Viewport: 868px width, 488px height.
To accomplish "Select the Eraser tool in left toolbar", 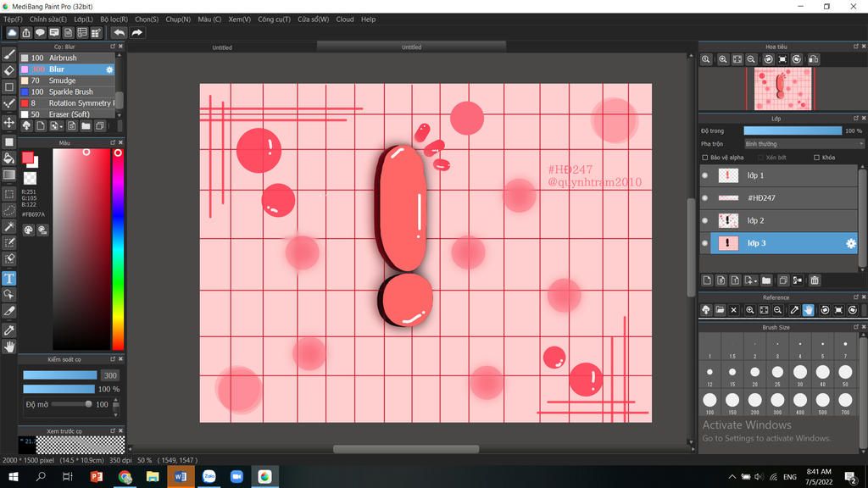I will (x=8, y=70).
